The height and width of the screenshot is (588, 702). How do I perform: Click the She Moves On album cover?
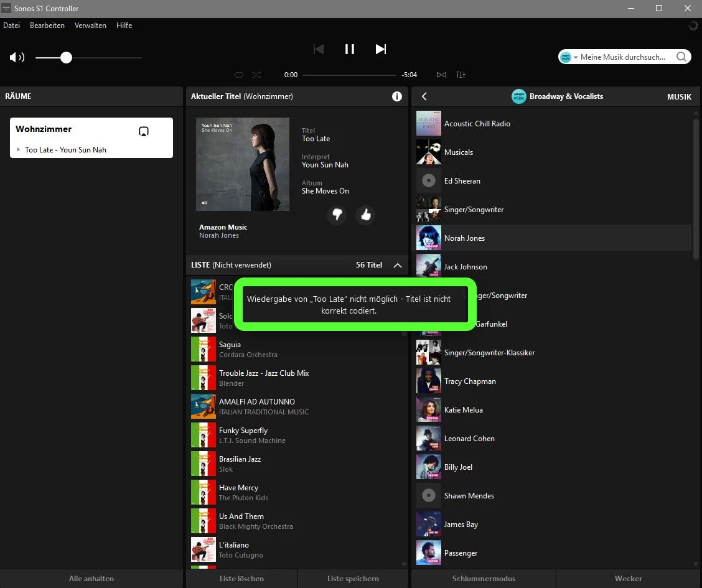(x=243, y=164)
